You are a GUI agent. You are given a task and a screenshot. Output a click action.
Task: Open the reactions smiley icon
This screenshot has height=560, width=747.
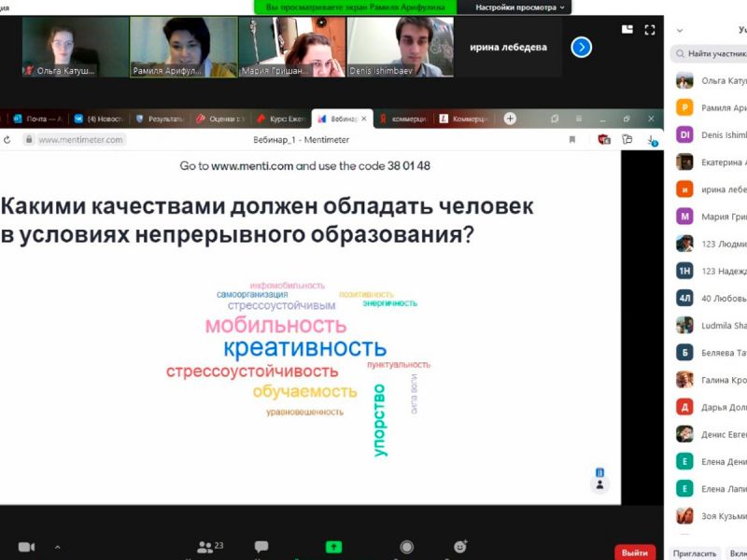460,547
